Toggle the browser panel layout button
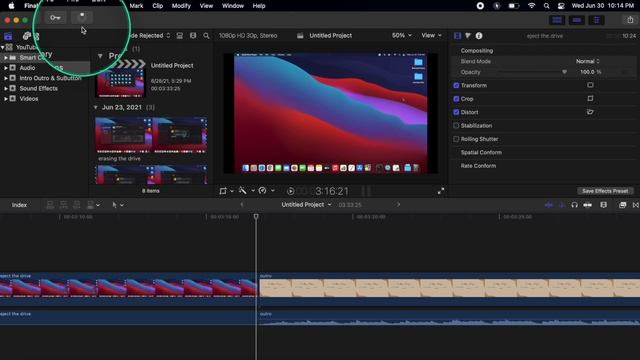This screenshot has height=360, width=640. 557,20
